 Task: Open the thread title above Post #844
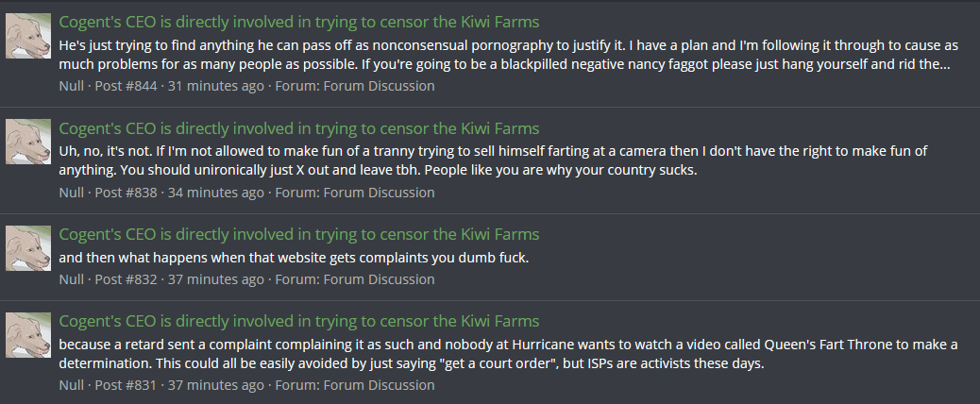click(x=299, y=22)
